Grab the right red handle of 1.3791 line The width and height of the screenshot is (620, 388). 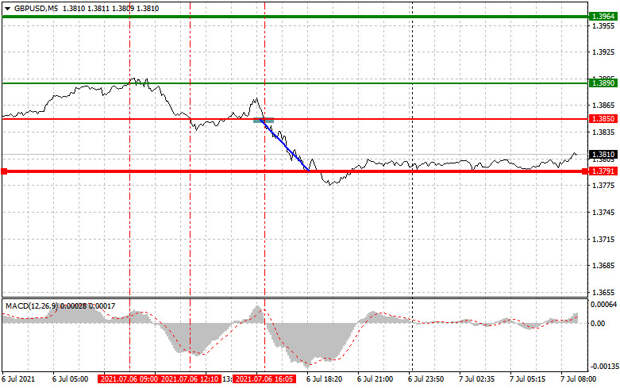tap(585, 171)
